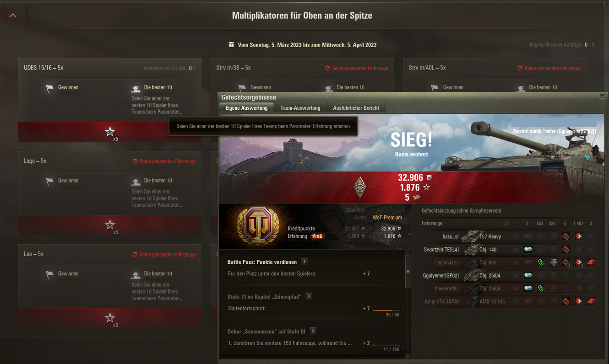Viewport: 609px width, 364px height.
Task: Click the calendar icon beside the date range
Action: click(x=231, y=44)
